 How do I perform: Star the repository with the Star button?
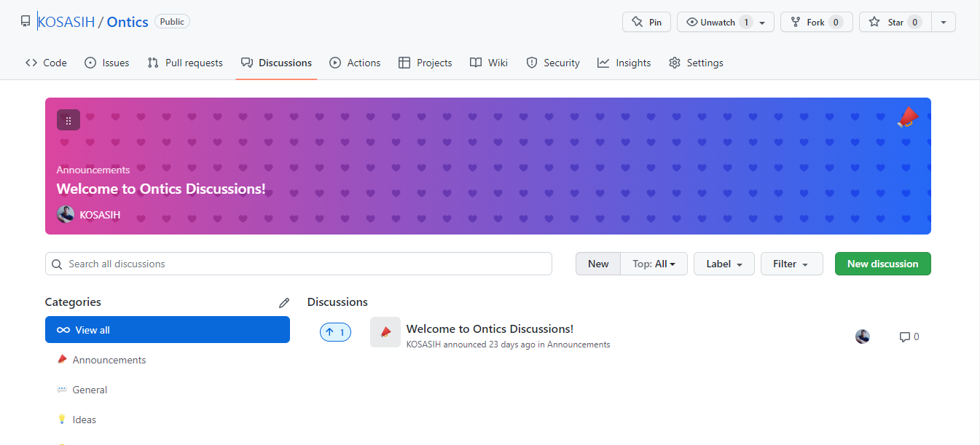[895, 22]
